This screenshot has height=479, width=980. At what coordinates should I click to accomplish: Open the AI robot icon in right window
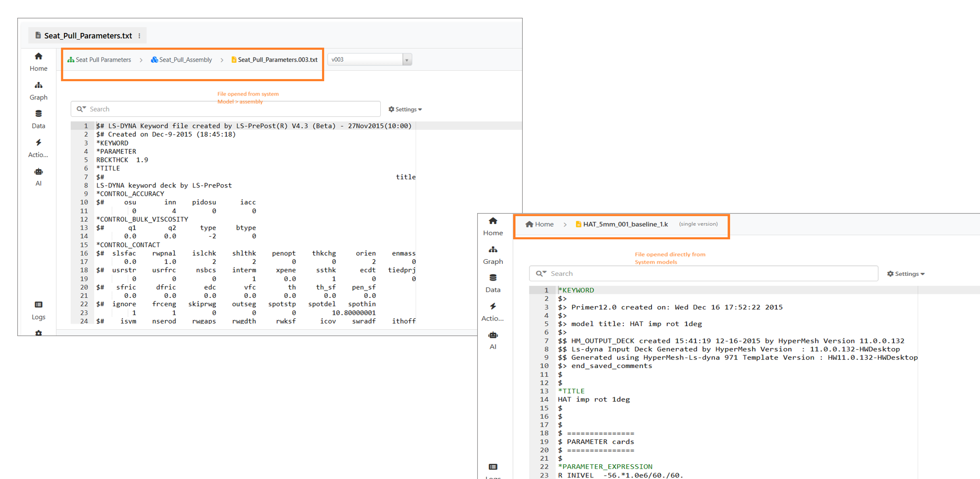pyautogui.click(x=492, y=340)
